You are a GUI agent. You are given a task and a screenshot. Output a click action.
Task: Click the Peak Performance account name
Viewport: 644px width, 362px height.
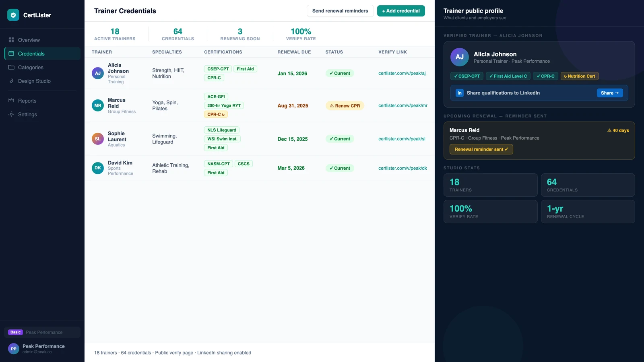tap(43, 346)
